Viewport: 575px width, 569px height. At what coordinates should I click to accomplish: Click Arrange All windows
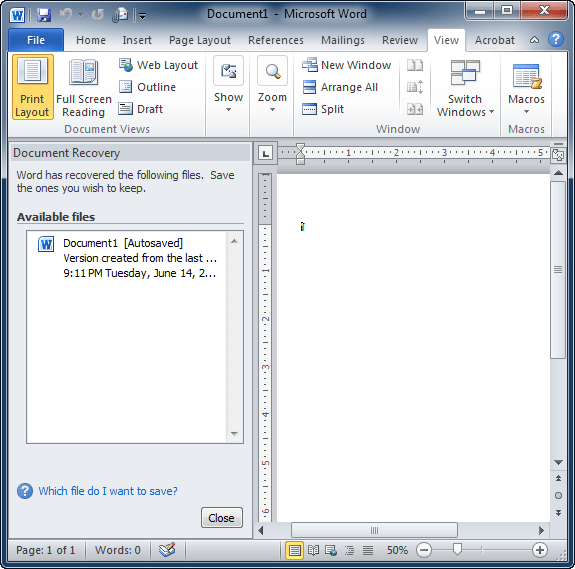coord(340,87)
